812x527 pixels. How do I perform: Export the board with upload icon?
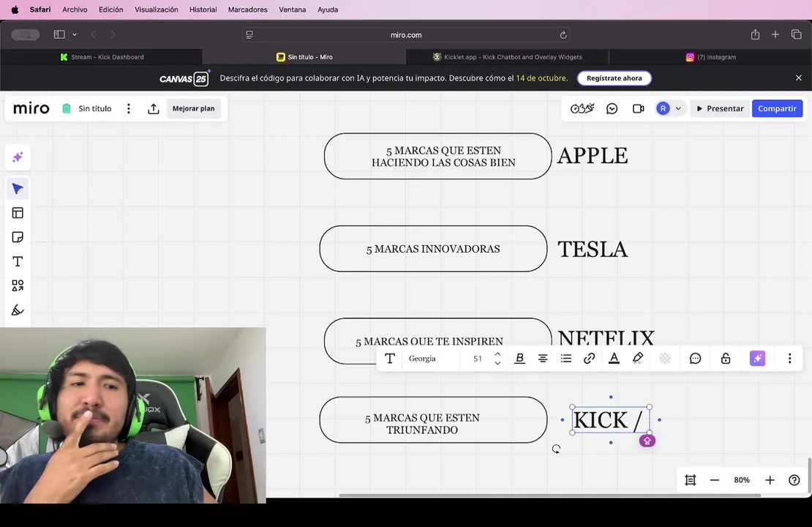(x=154, y=108)
